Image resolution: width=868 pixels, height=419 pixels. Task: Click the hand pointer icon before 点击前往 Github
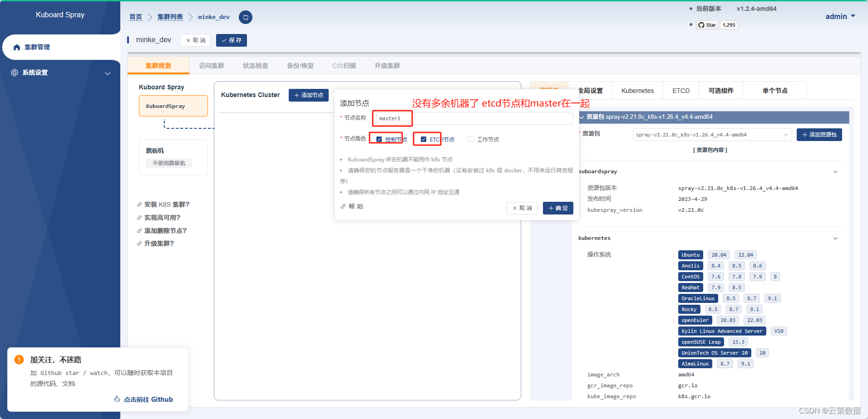117,399
